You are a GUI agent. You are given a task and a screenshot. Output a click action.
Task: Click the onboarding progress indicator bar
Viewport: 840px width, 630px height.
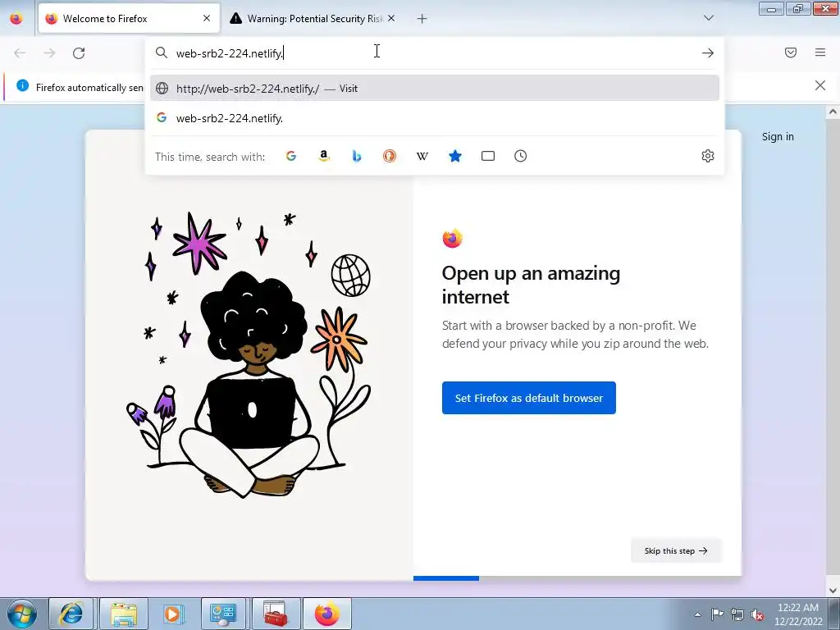[577, 578]
